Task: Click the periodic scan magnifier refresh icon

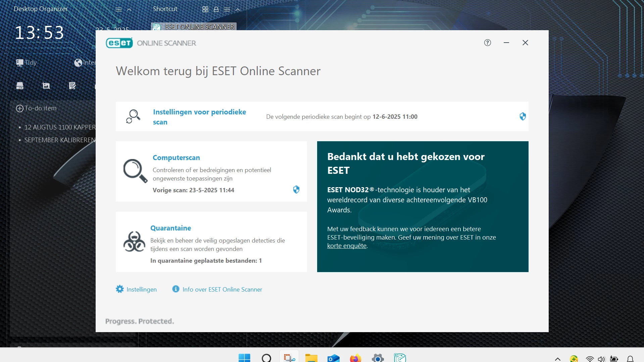Action: [133, 116]
